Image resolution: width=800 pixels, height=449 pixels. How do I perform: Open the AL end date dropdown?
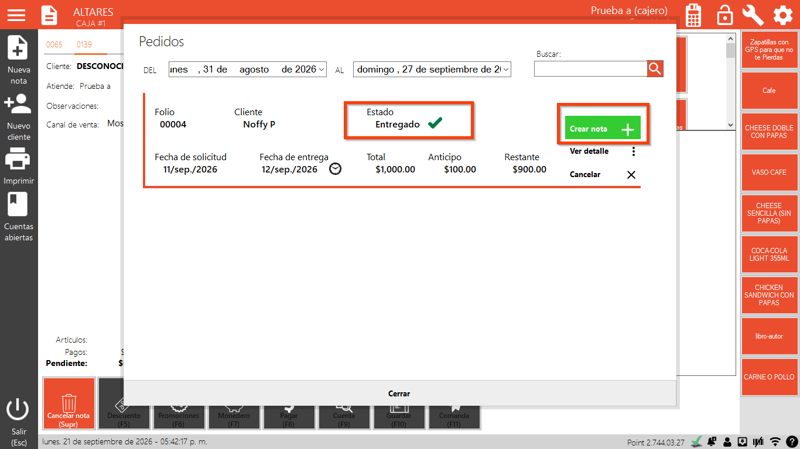(x=506, y=69)
